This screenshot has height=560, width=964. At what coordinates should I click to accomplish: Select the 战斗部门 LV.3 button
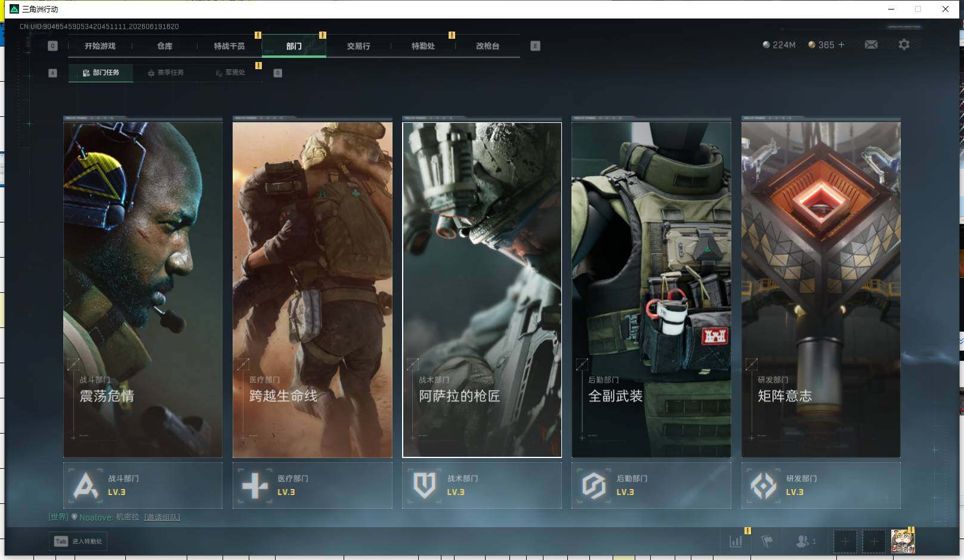point(143,485)
